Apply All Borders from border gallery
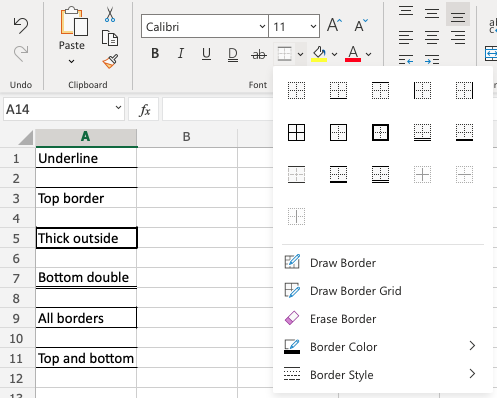Viewport: 497px width, 398px height. pos(296,132)
